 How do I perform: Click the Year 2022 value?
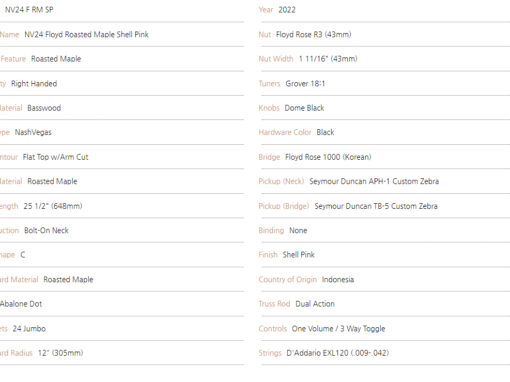point(287,10)
